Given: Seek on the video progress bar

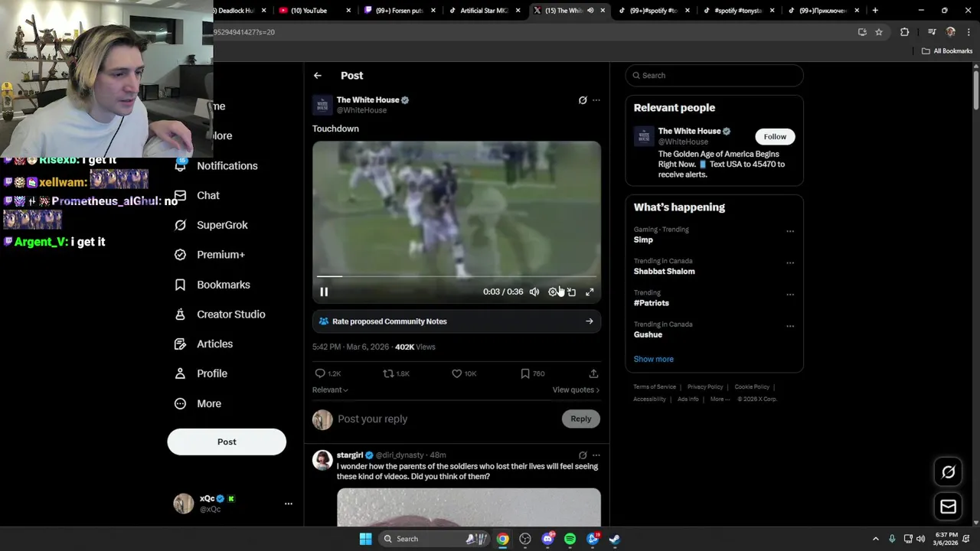Looking at the screenshot, I should pyautogui.click(x=456, y=276).
